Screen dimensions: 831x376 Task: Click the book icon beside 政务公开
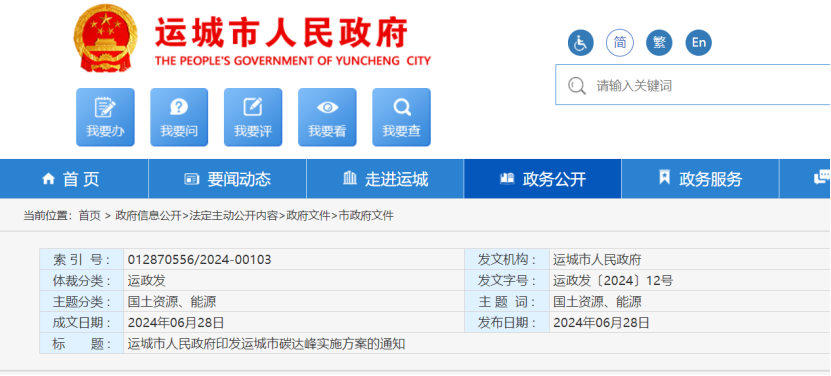pyautogui.click(x=507, y=179)
